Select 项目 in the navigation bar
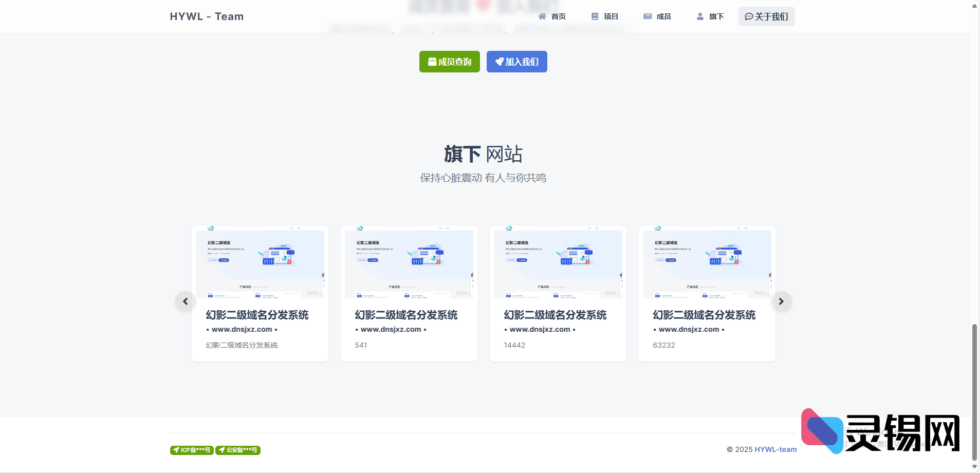The image size is (980, 473). pos(604,16)
